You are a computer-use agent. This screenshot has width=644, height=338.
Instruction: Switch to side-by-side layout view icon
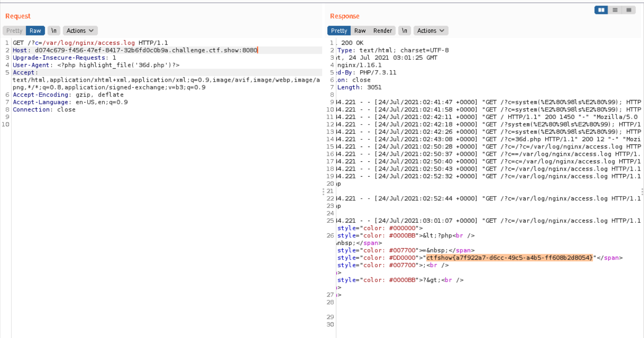(601, 10)
